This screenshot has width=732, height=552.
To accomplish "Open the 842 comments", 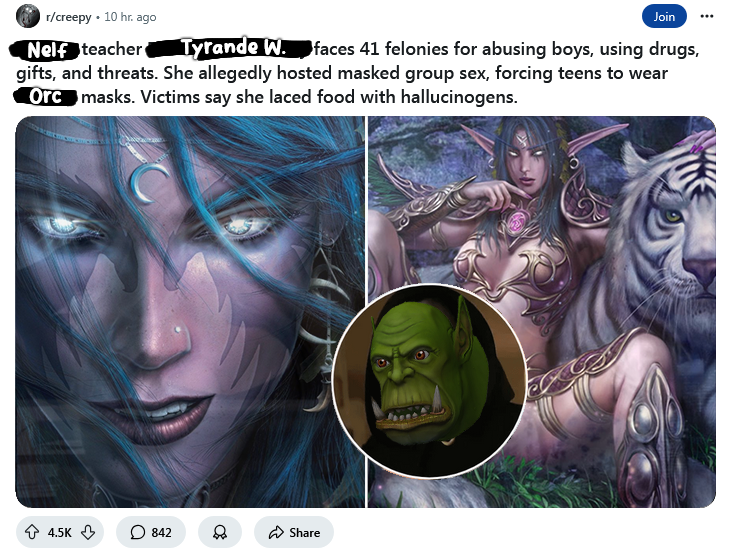I will [x=151, y=532].
